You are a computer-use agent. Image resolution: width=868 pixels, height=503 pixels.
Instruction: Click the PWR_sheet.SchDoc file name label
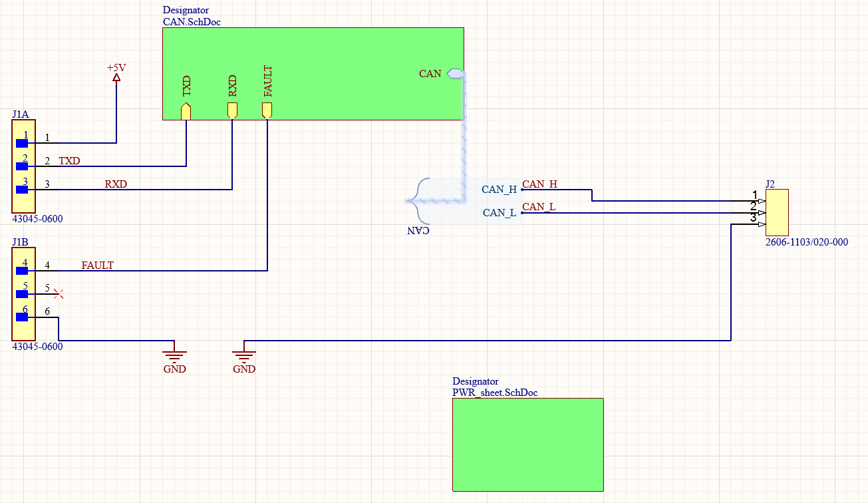[494, 393]
